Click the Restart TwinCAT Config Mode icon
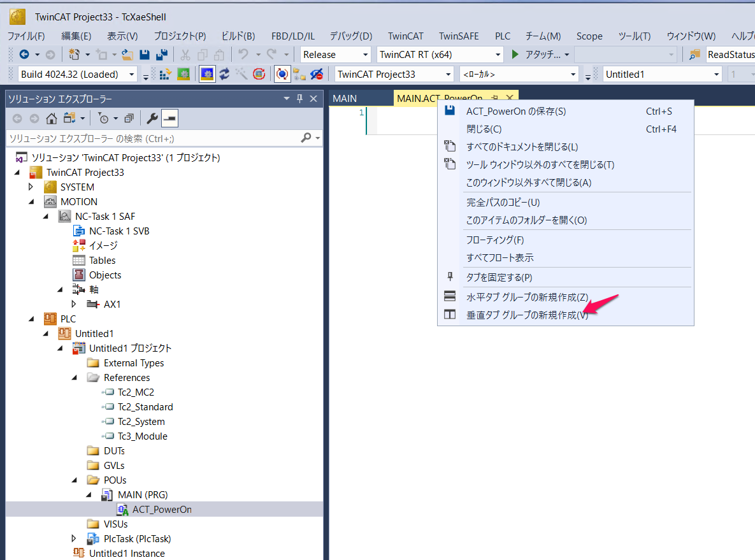Screen dimensions: 755x560 click(x=207, y=74)
